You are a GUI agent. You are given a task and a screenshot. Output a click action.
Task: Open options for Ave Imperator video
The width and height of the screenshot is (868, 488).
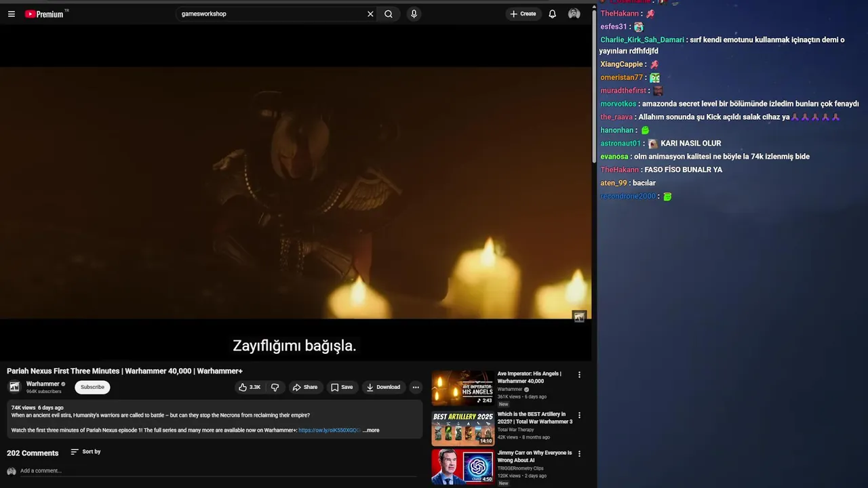click(x=579, y=374)
